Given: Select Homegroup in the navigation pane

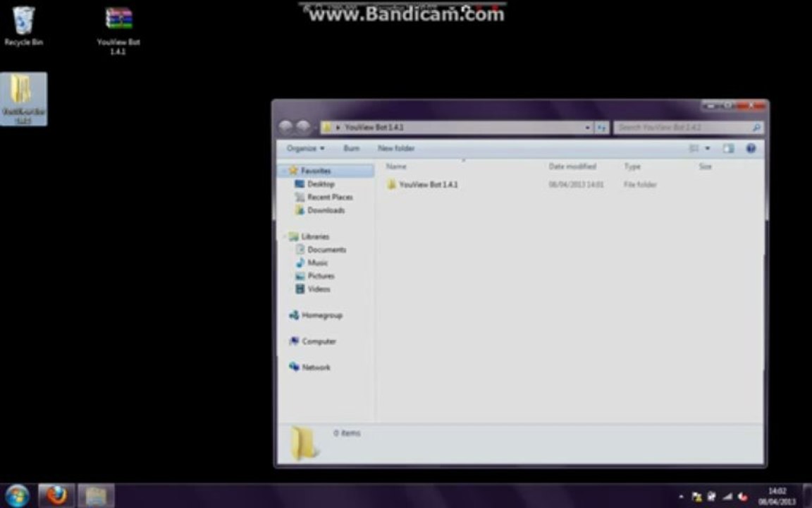Looking at the screenshot, I should tap(321, 315).
